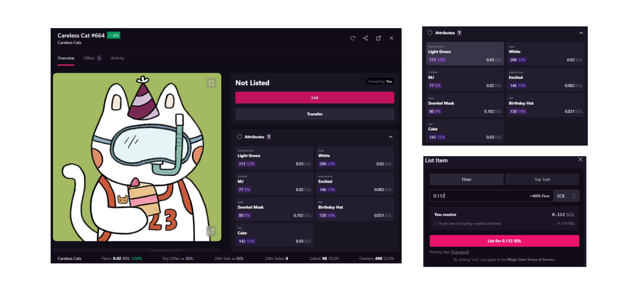The image size is (644, 293).
Task: Click the "24hr Sales: 0" stat
Action: point(277,259)
